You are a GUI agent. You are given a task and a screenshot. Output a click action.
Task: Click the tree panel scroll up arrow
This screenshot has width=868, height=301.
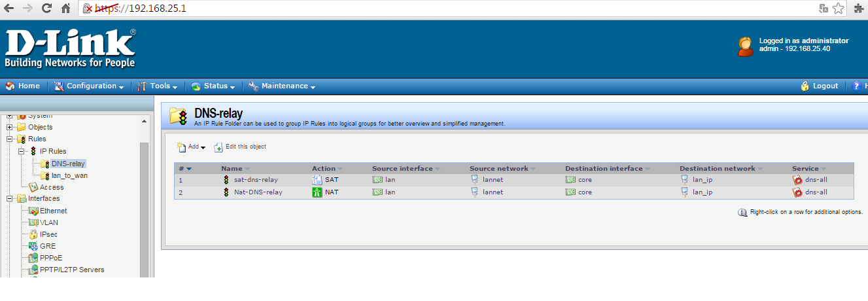tap(145, 121)
